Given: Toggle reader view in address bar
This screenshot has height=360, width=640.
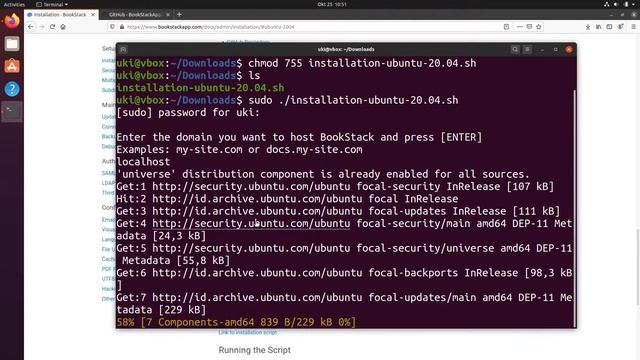Looking at the screenshot, I should [506, 27].
